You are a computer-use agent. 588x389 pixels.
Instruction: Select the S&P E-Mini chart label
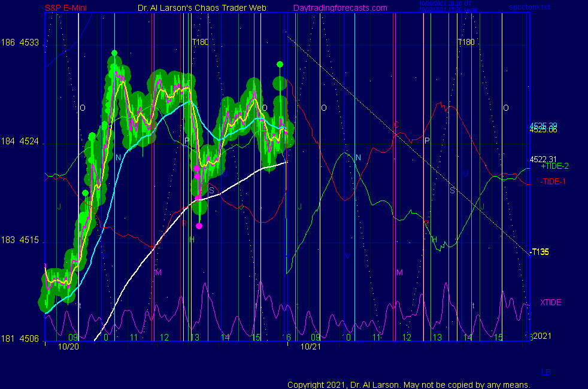click(66, 8)
